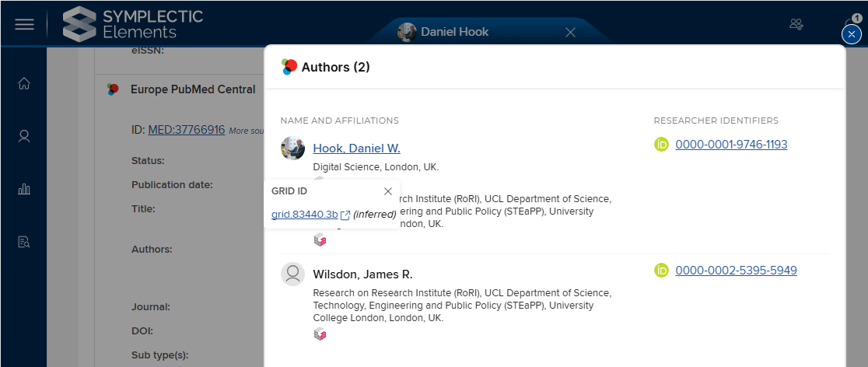Viewport: 868px width, 367px height.
Task: Switch to the Daniel Hook tab
Action: pos(454,32)
